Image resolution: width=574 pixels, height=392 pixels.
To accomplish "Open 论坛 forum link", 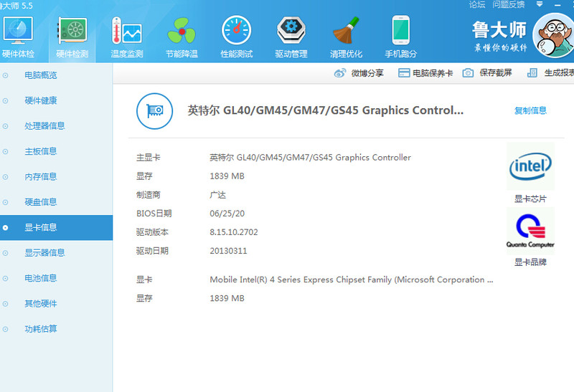I will point(477,4).
